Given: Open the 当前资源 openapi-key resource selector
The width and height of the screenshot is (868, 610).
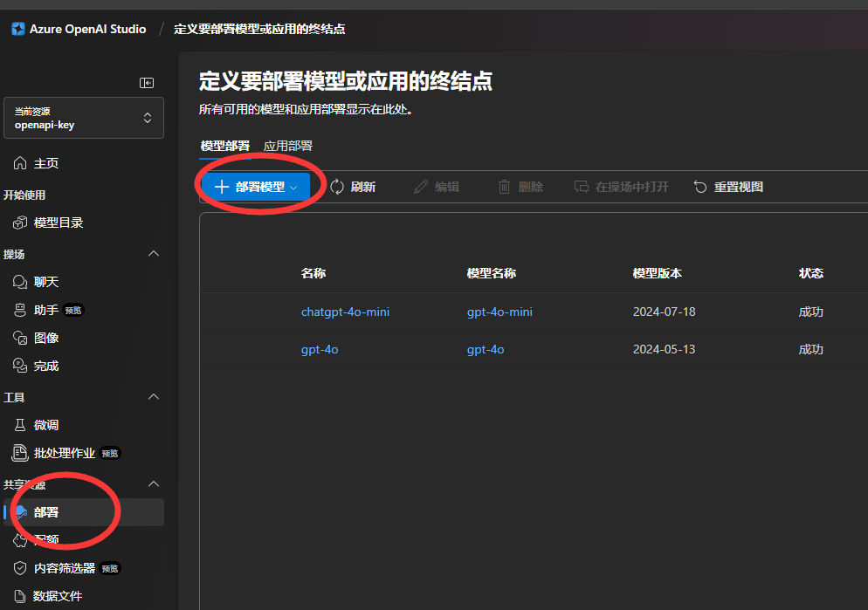Looking at the screenshot, I should click(84, 118).
